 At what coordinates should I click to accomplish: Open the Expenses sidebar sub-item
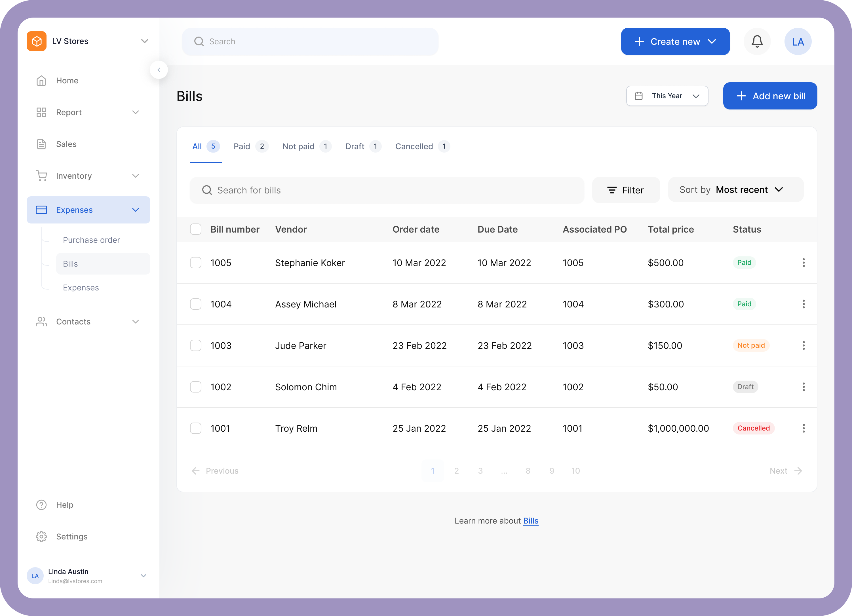point(81,287)
